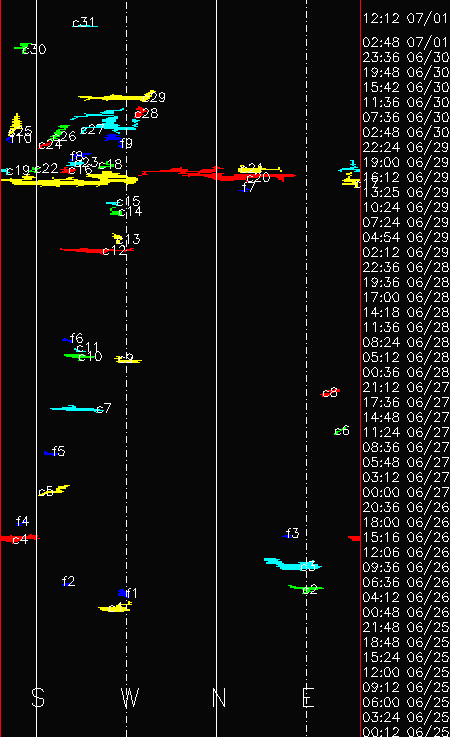Select the 00:00 06/27 timestamp
This screenshot has width=450, height=737.
click(405, 492)
